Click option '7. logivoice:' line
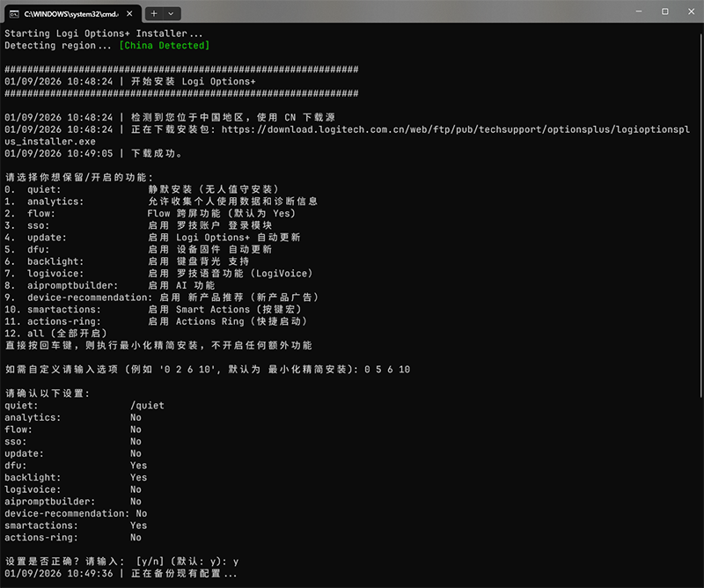This screenshot has width=704, height=588. [158, 273]
